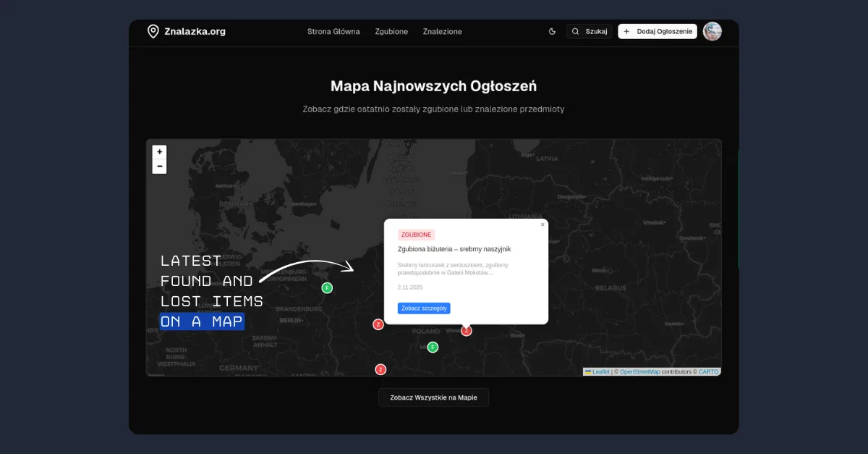Image resolution: width=868 pixels, height=454 pixels.
Task: Click the green F marker below Poland label
Action: tap(433, 347)
